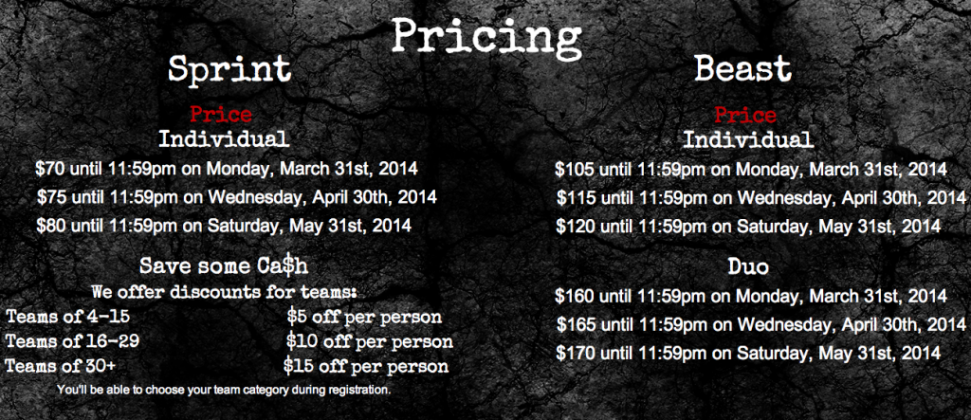Click the $70 until March 31st line

(227, 168)
